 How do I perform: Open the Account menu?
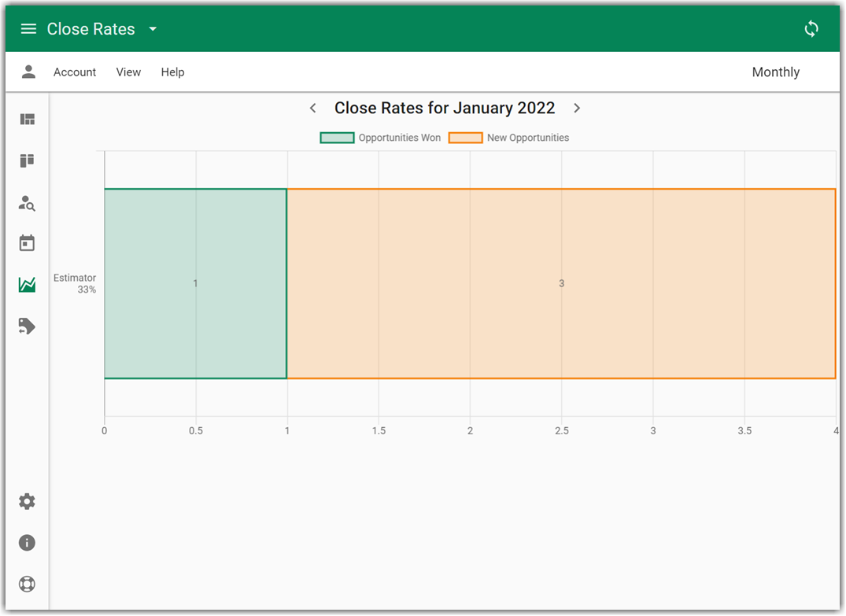[x=74, y=72]
